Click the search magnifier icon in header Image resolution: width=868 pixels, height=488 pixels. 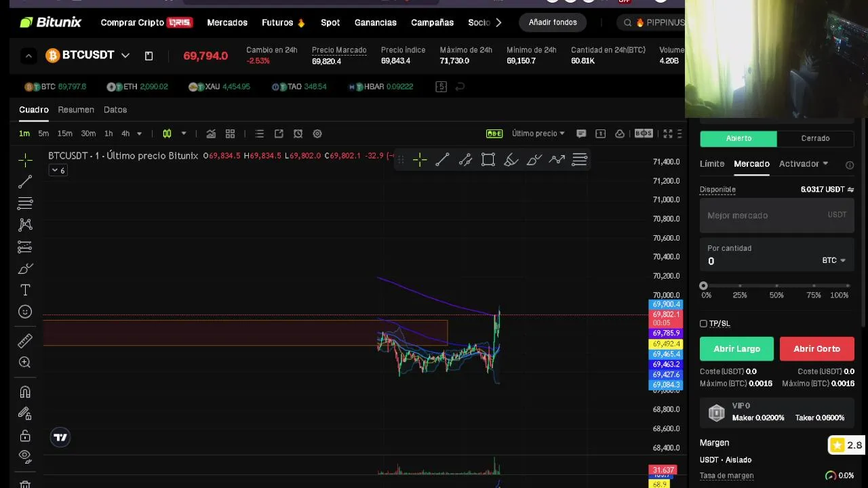(628, 22)
